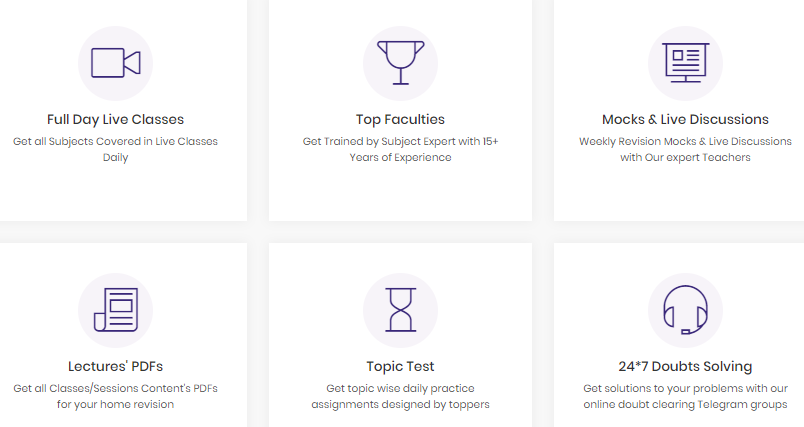Image resolution: width=804 pixels, height=427 pixels.
Task: Click the 'Weekly Revision Mocks' description
Action: point(686,149)
